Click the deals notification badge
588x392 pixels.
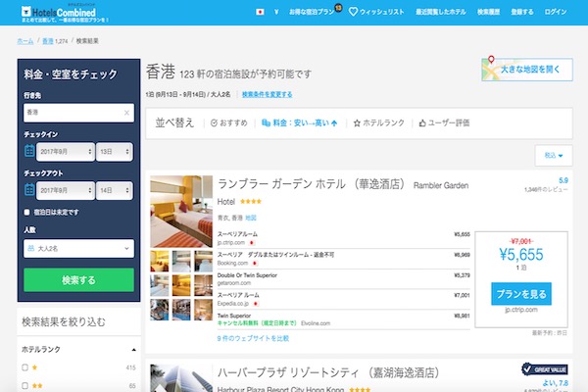coord(338,8)
